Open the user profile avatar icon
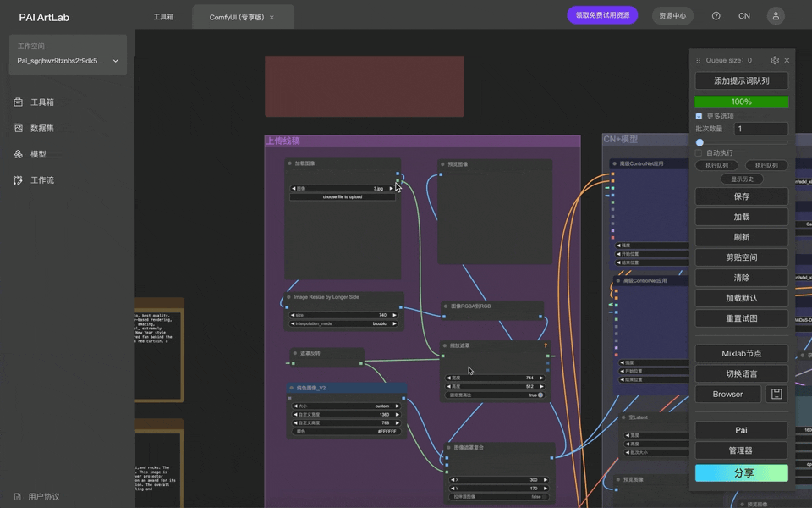Viewport: 812px width, 508px height. tap(776, 16)
